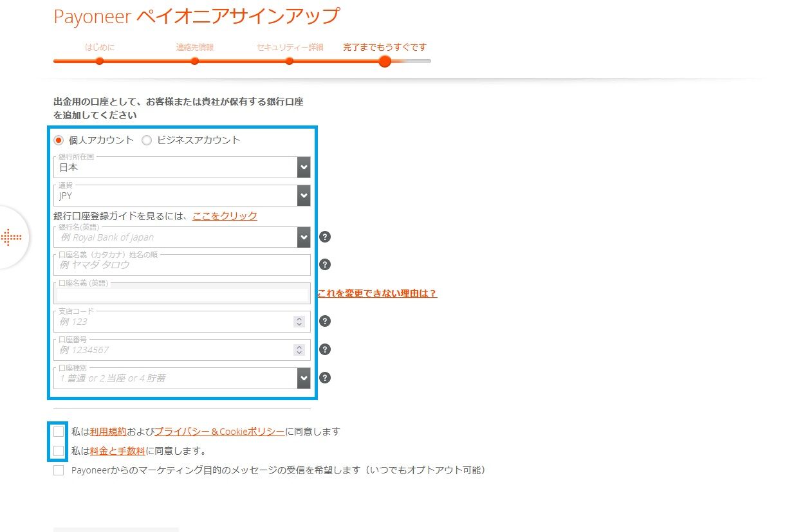Check the 利用規約 agreement checkbox
Image resolution: width=805 pixels, height=532 pixels.
point(59,431)
